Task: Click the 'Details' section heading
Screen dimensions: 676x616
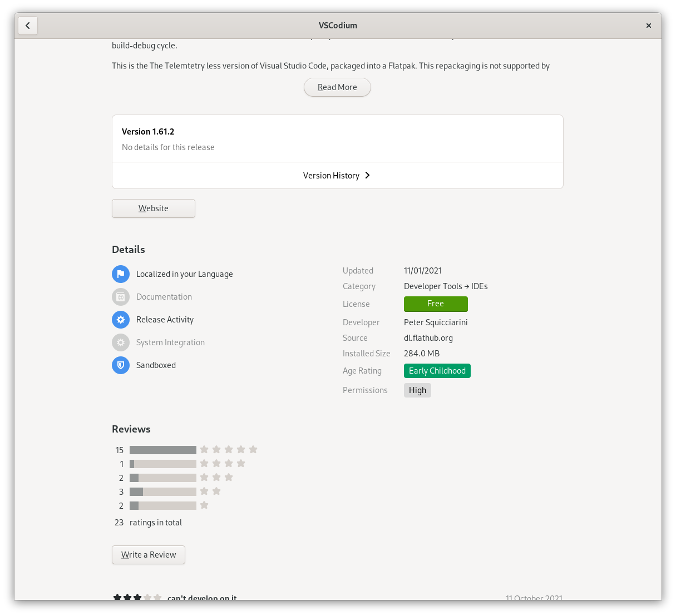Action: pyautogui.click(x=129, y=250)
